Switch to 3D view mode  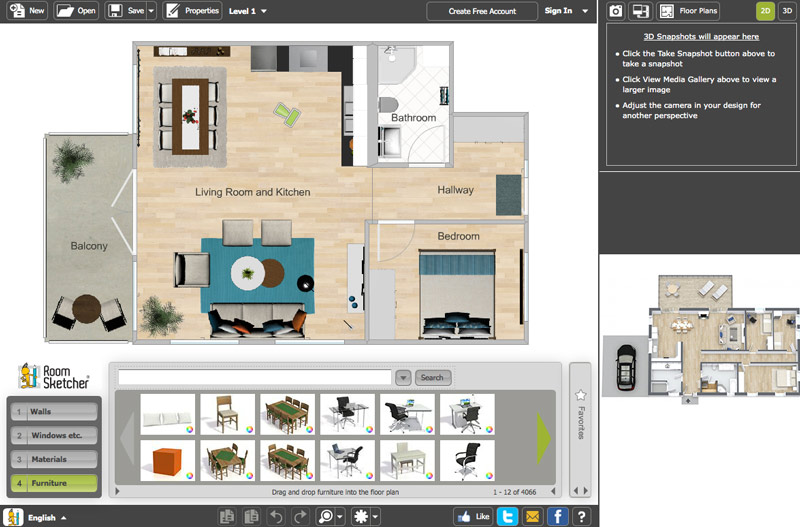click(x=785, y=11)
